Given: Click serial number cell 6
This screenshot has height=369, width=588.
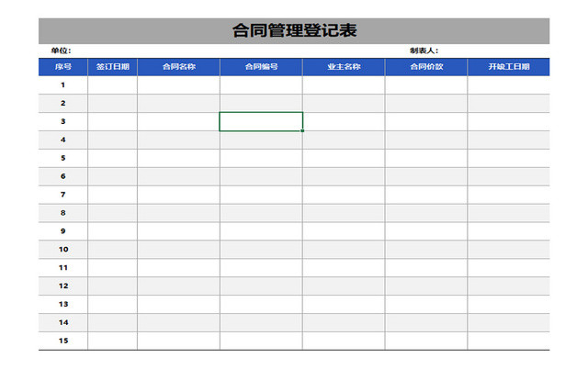Looking at the screenshot, I should 63,176.
